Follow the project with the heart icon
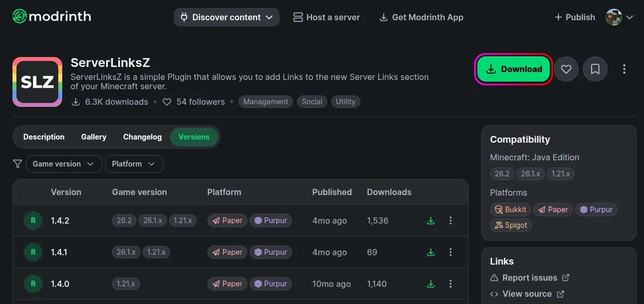 tap(566, 69)
